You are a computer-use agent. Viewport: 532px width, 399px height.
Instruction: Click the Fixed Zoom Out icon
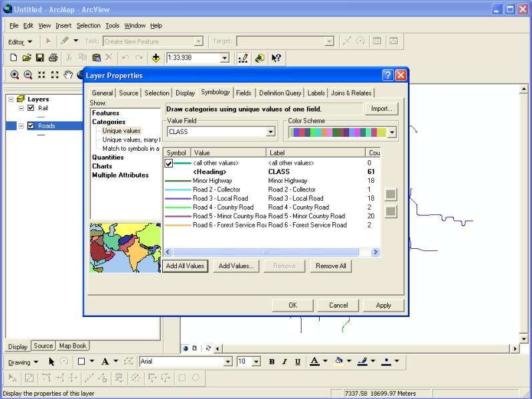[x=55, y=75]
